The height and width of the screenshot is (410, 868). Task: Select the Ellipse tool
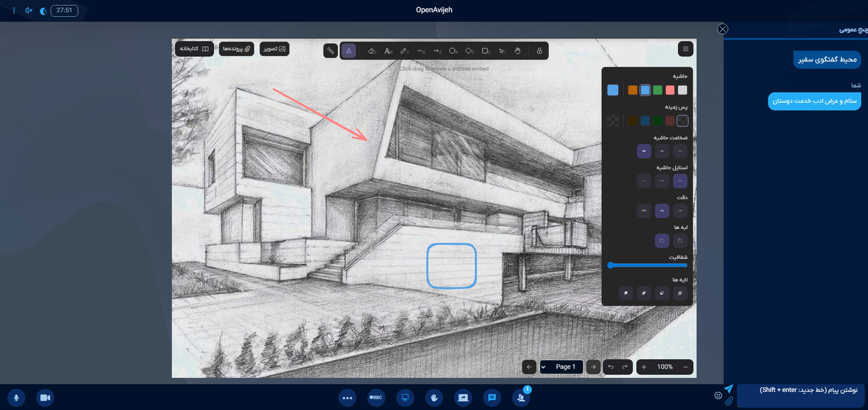click(x=453, y=51)
